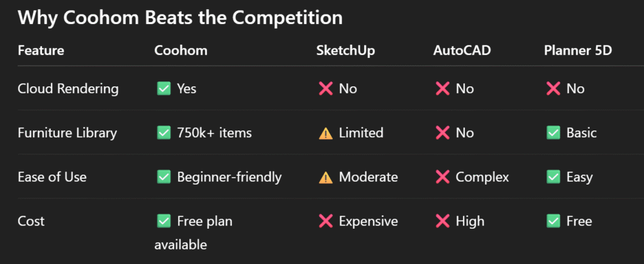Screen dimensions: 644x264
Task: Click the red X beside Expensive
Action: [x=326, y=222]
